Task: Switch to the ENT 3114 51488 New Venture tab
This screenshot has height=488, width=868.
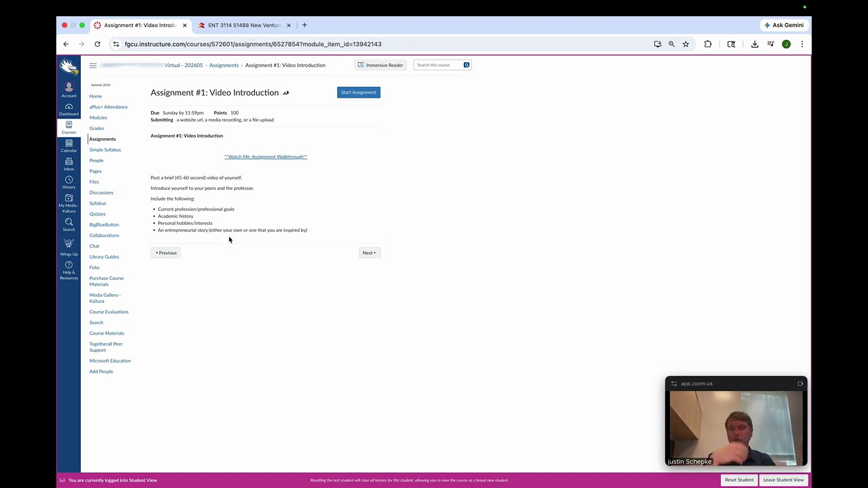Action: (x=244, y=25)
